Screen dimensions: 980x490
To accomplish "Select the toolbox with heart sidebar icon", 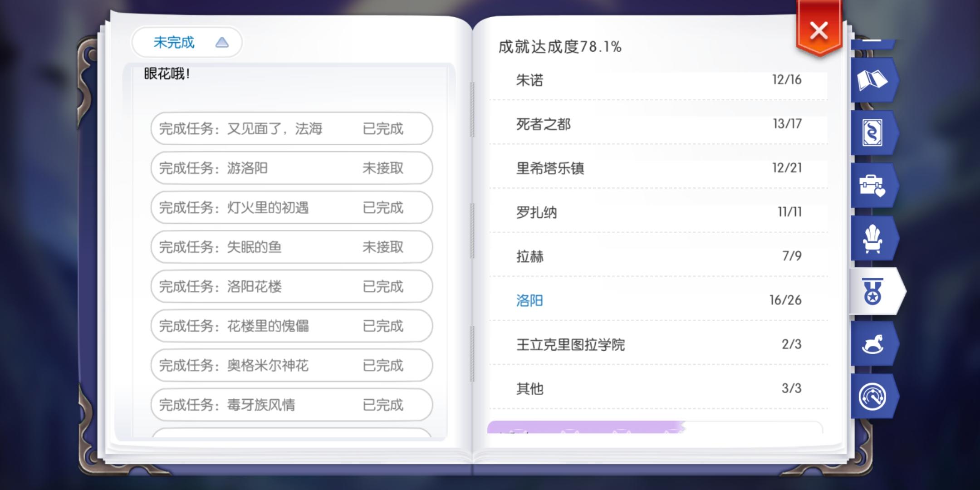I will tap(872, 186).
